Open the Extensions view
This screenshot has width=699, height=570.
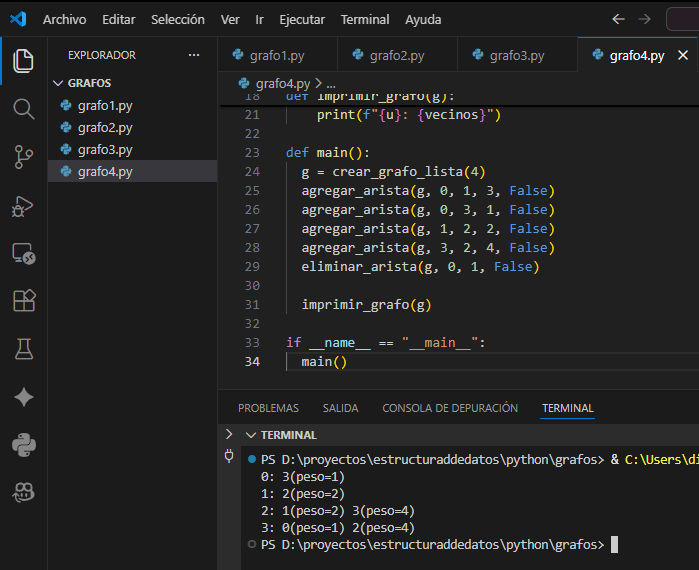coord(23,301)
